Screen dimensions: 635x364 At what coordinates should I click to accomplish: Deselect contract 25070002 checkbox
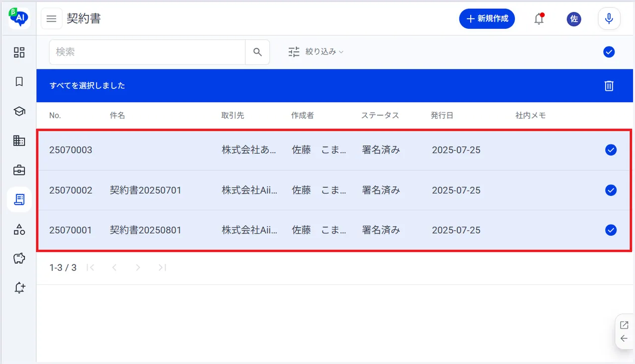pyautogui.click(x=611, y=190)
